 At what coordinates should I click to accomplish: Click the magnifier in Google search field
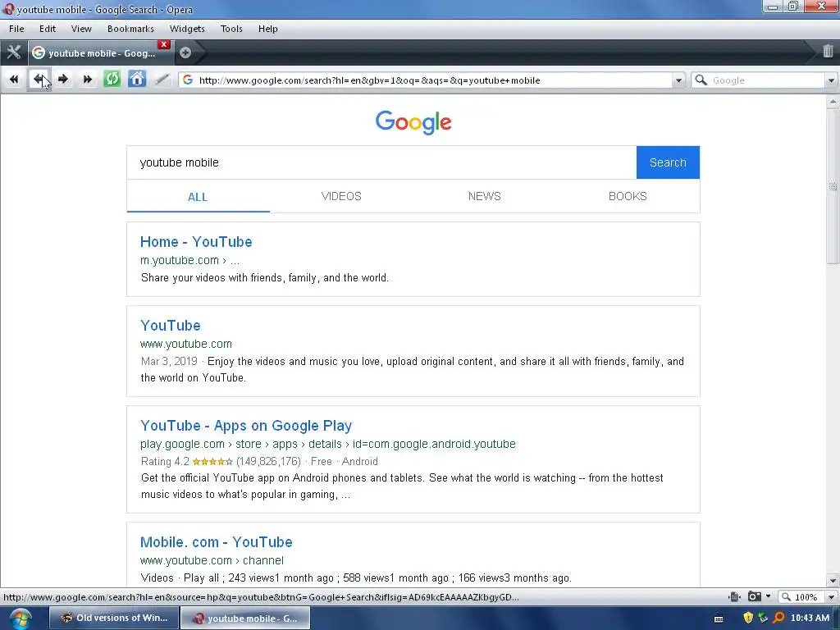pos(701,80)
